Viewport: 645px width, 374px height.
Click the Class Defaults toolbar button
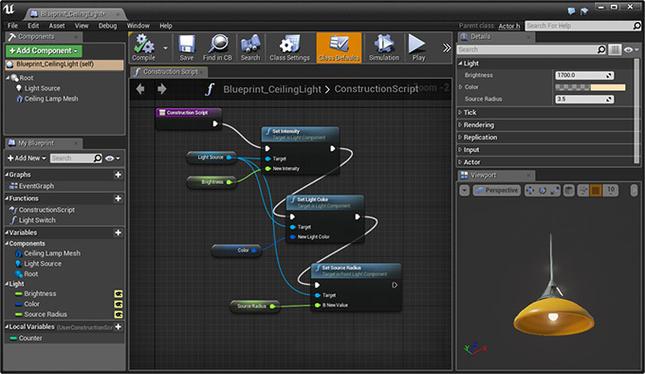339,48
